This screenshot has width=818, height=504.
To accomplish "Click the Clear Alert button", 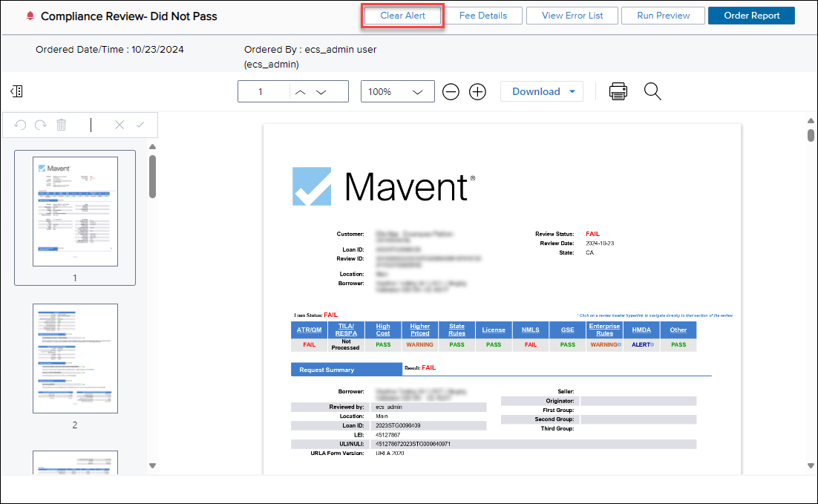I will tap(403, 16).
